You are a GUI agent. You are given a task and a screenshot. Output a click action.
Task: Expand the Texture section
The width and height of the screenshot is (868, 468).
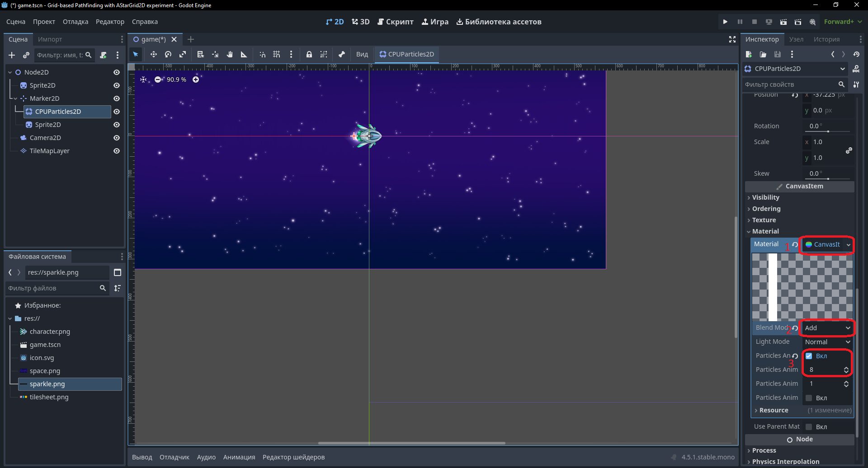[800, 220]
